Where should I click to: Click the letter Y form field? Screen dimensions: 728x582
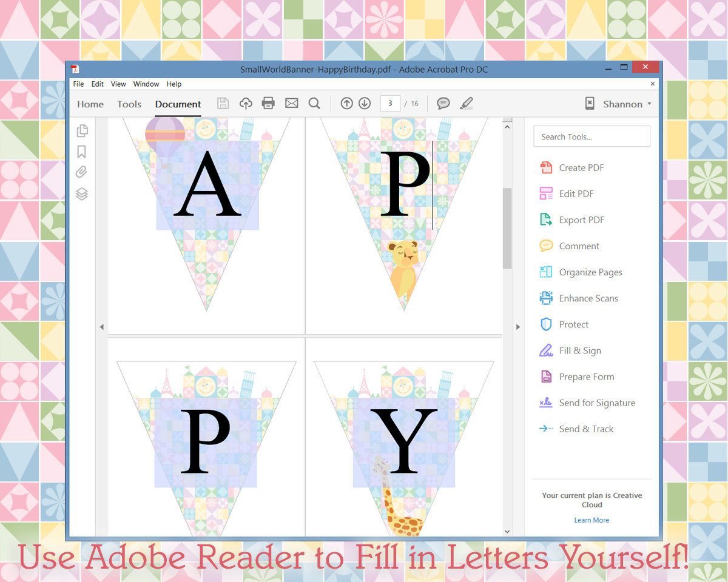(x=404, y=443)
